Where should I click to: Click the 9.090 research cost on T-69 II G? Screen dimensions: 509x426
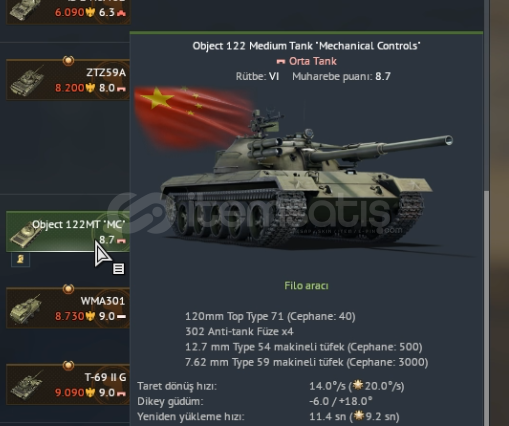pos(70,393)
